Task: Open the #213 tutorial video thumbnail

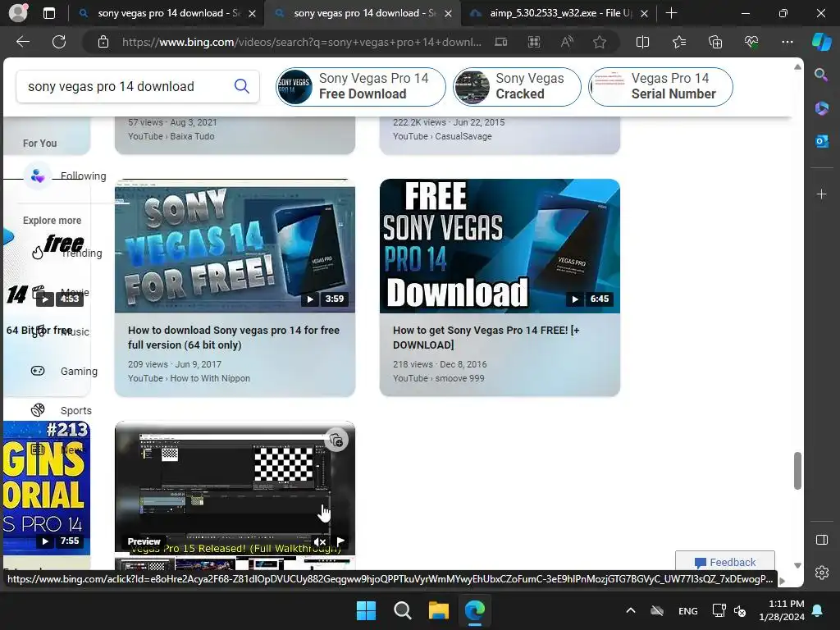Action: [47, 487]
